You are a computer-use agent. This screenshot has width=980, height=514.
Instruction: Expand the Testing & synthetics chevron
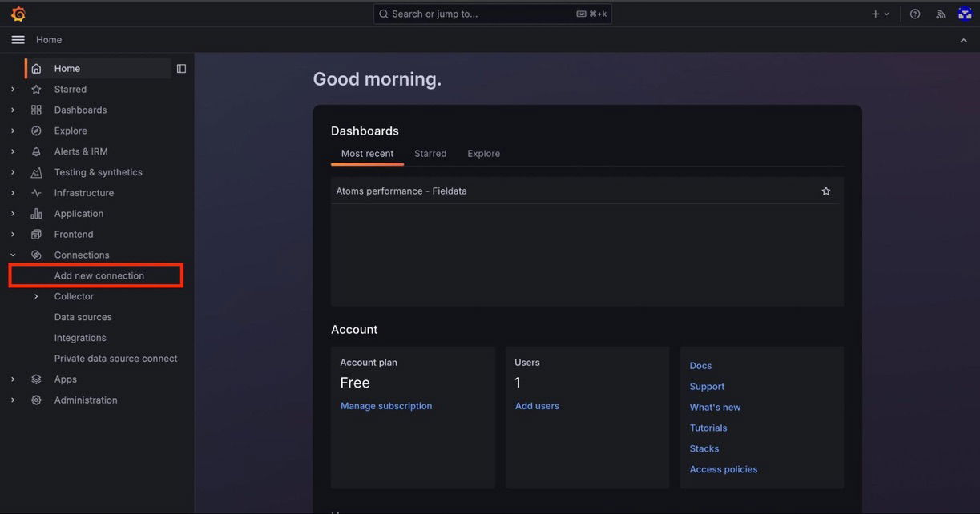click(13, 172)
